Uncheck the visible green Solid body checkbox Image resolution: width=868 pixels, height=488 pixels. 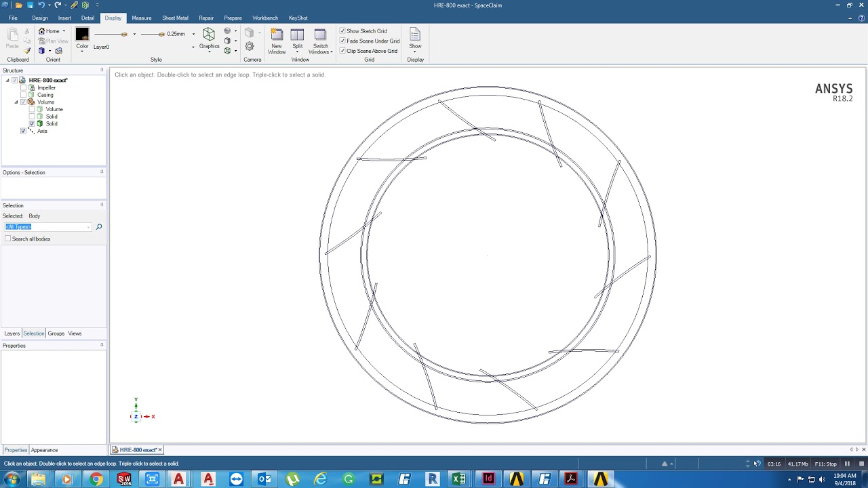(32, 123)
